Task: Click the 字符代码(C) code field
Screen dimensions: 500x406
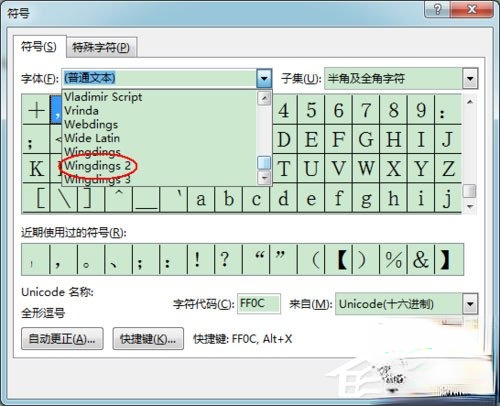Action: click(x=259, y=304)
